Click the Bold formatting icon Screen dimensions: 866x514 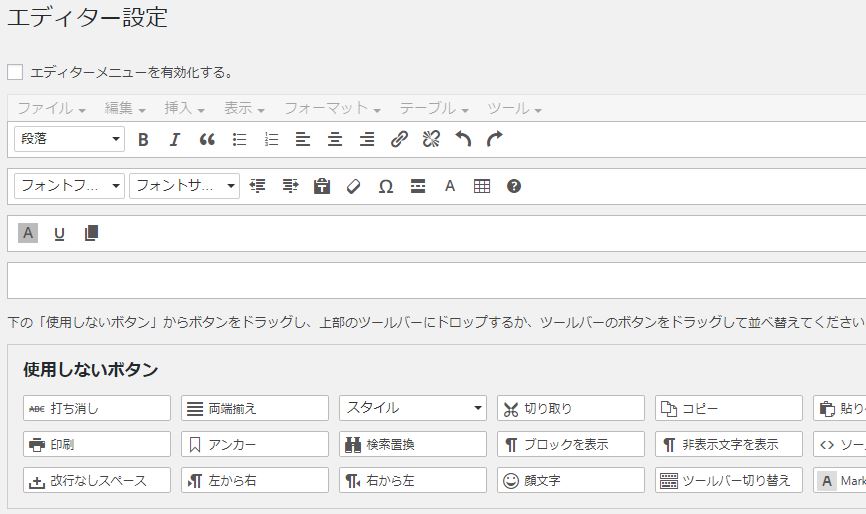point(143,140)
